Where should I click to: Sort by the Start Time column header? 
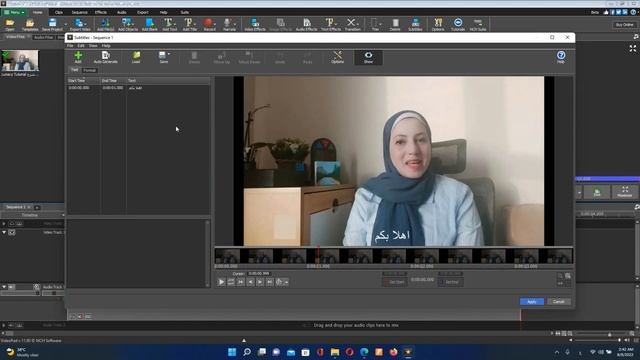pyautogui.click(x=83, y=80)
